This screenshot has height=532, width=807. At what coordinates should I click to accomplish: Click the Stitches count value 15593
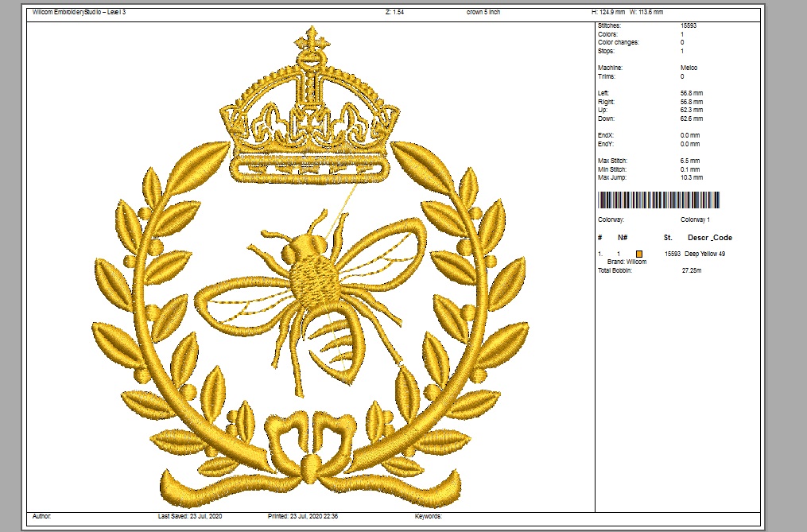click(x=689, y=26)
